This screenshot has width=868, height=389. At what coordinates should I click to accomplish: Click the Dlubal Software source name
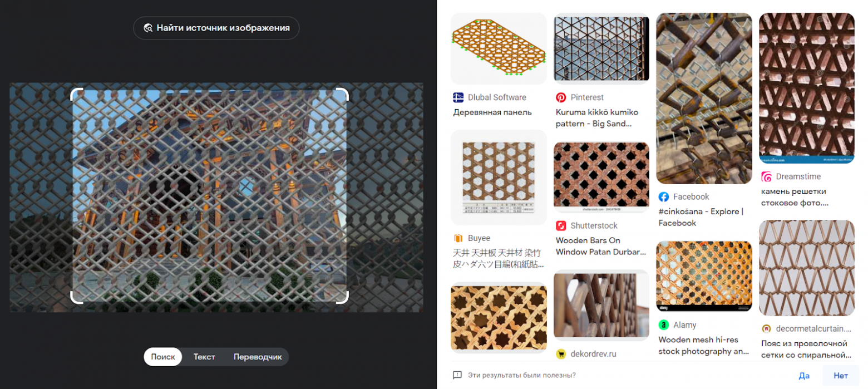[x=497, y=97]
